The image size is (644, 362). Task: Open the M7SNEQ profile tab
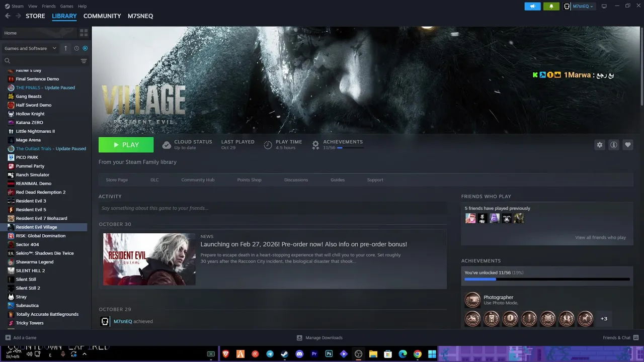click(140, 16)
